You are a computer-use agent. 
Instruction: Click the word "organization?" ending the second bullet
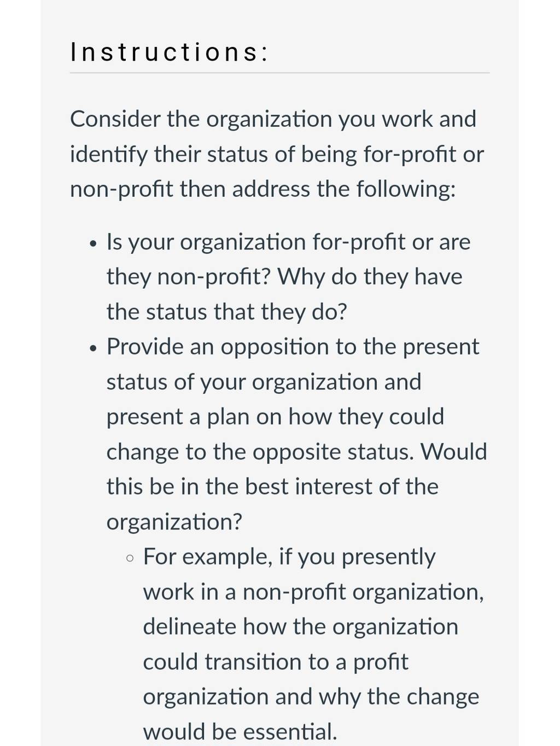pyautogui.click(x=174, y=522)
